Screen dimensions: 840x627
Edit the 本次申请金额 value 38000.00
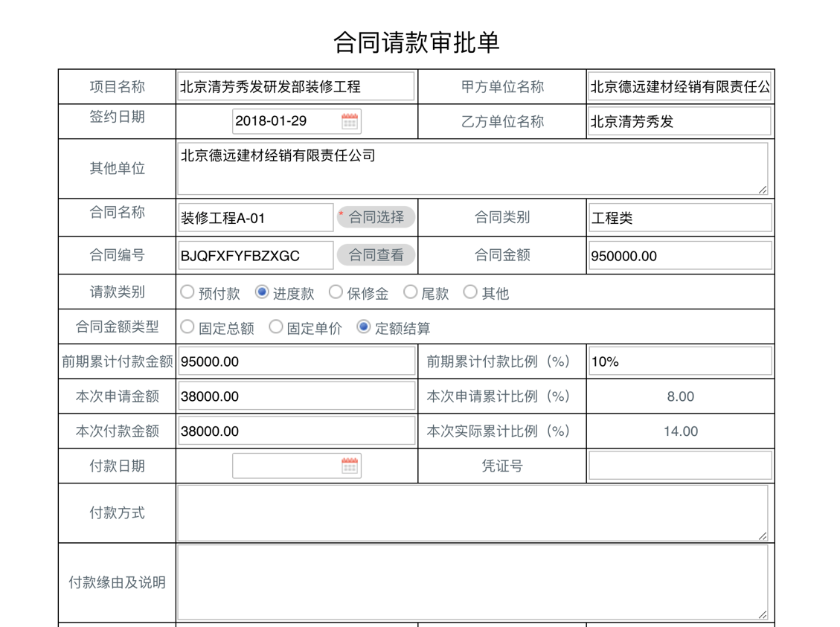[x=296, y=396]
